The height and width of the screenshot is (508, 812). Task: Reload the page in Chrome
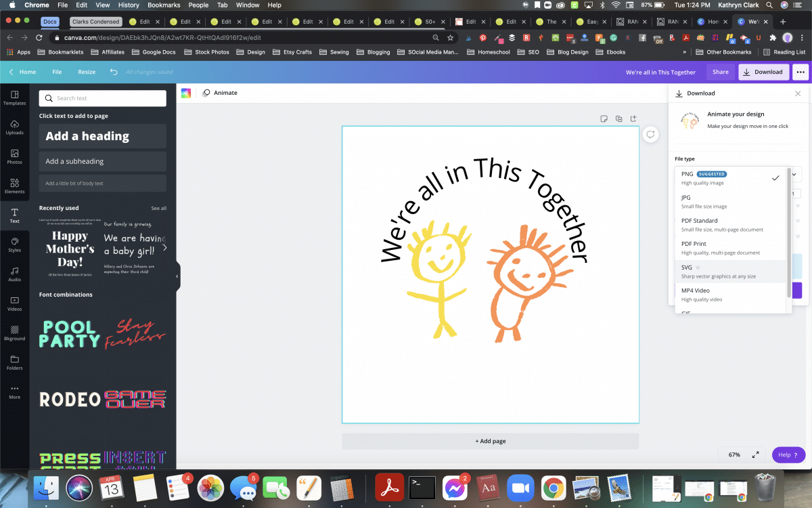(x=39, y=38)
